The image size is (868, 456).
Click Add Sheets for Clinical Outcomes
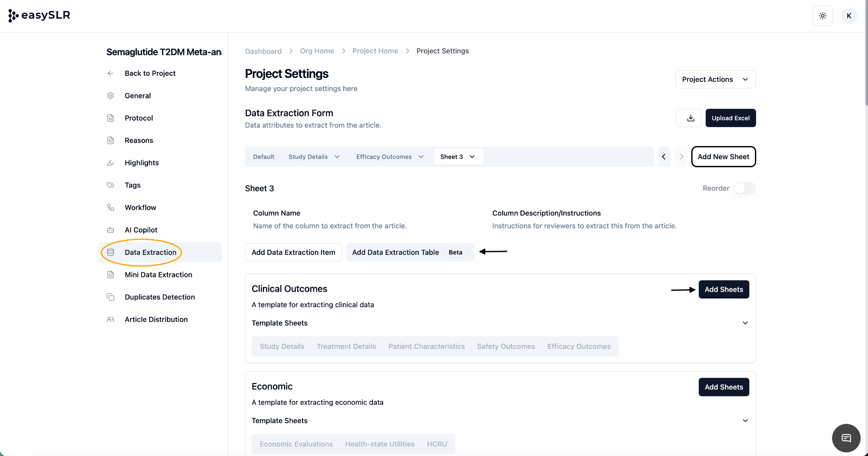pyautogui.click(x=723, y=290)
